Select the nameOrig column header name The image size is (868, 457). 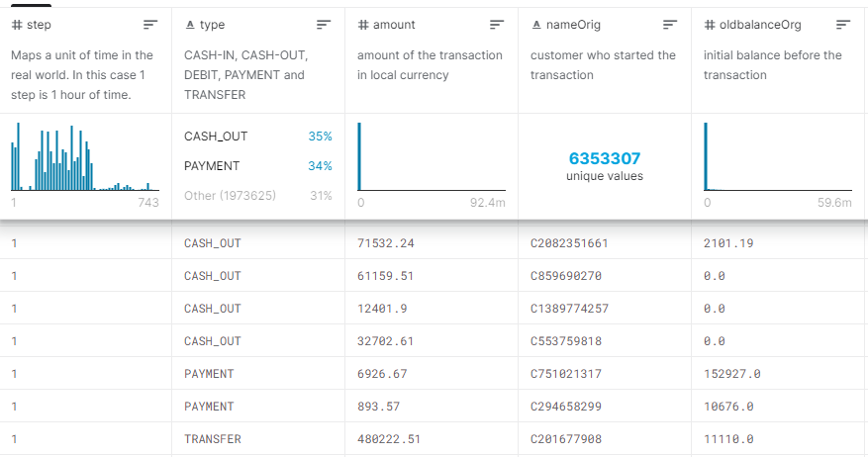(576, 24)
